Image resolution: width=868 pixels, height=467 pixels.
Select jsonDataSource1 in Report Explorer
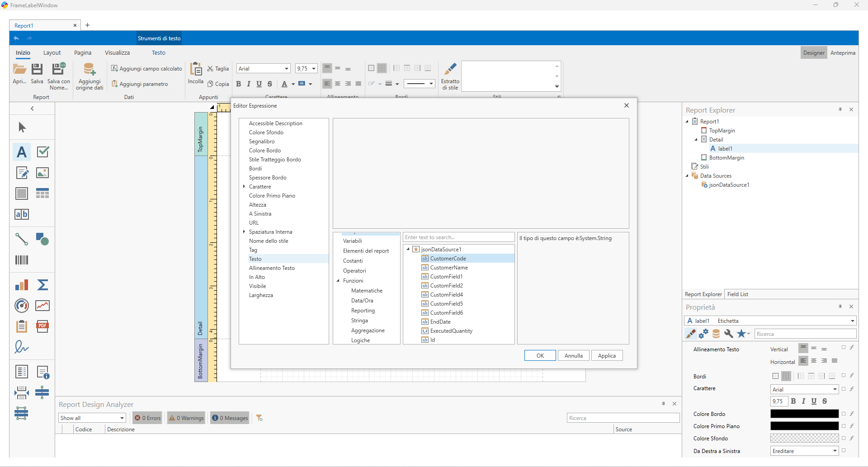coord(729,185)
